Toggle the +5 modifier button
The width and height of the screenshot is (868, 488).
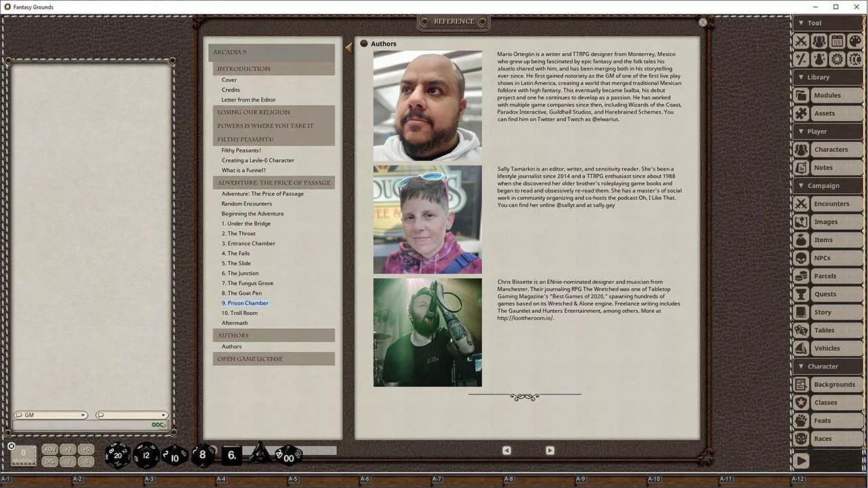click(x=85, y=449)
